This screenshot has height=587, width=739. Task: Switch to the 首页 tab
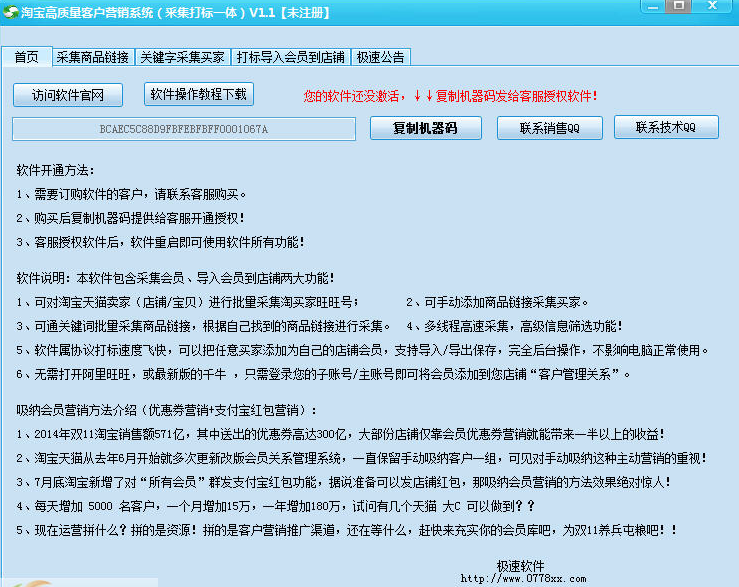[x=27, y=57]
